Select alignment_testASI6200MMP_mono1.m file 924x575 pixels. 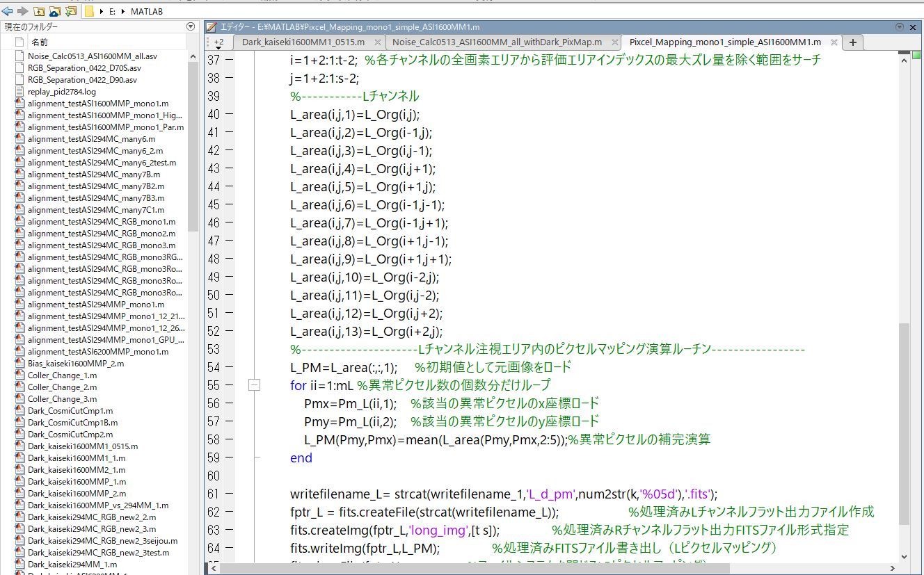coord(98,351)
